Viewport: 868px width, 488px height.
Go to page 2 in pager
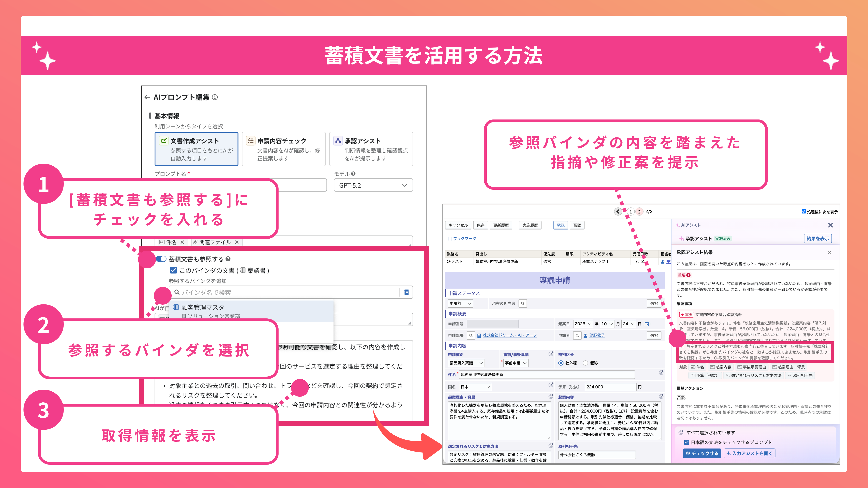639,212
